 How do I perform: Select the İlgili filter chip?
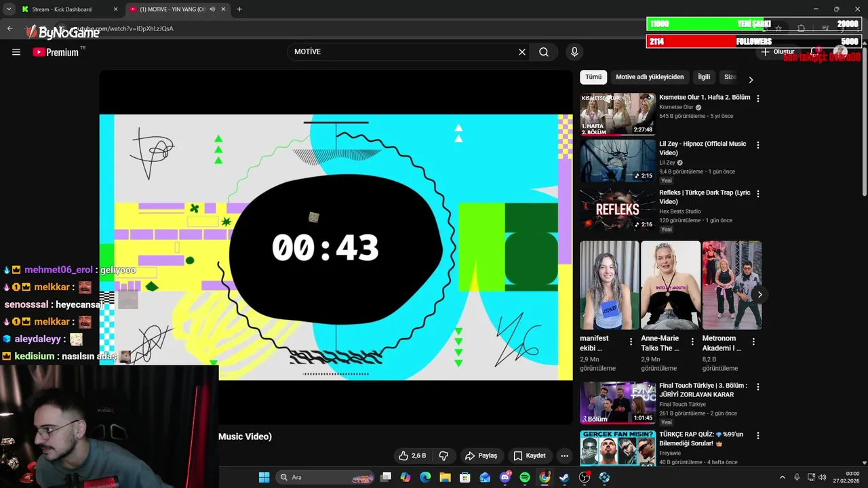(704, 77)
